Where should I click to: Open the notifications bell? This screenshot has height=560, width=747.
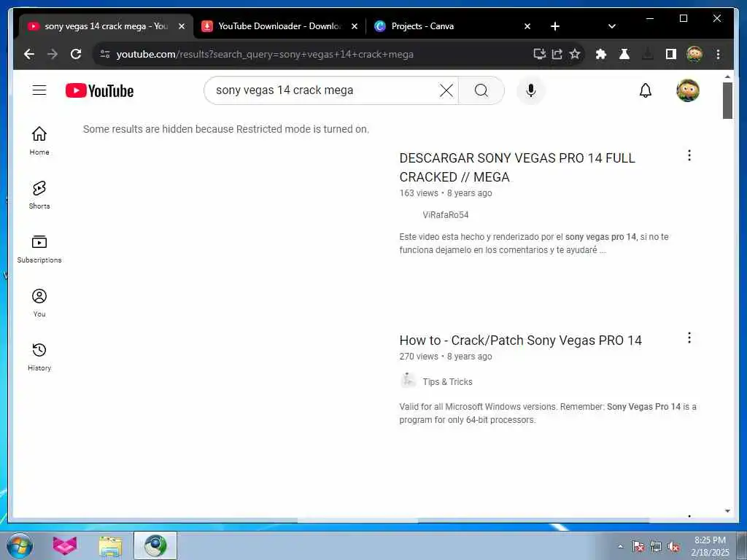[645, 90]
